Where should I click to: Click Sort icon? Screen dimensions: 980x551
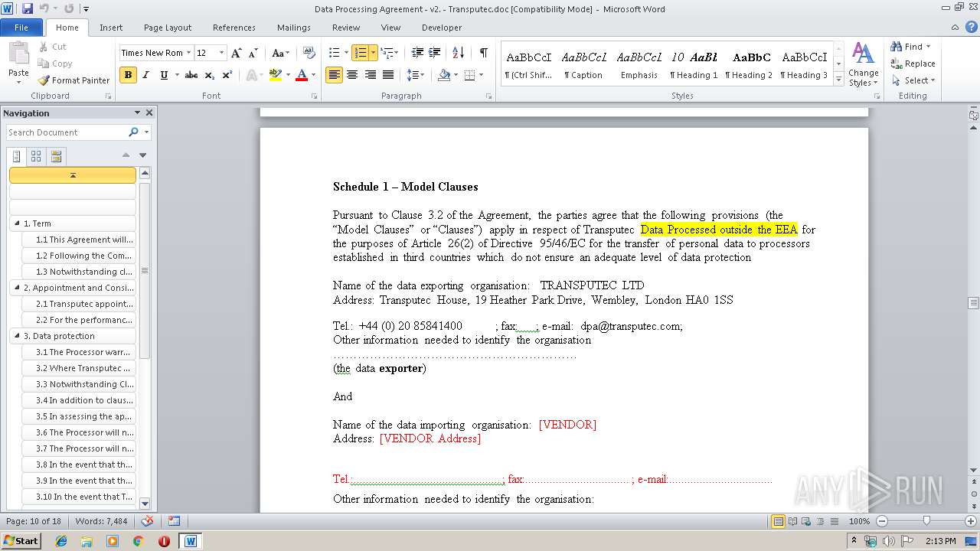click(x=458, y=53)
